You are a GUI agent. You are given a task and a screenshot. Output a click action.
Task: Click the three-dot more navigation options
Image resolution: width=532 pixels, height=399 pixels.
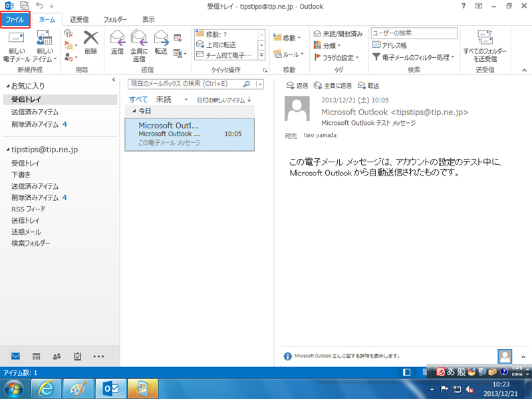[98, 356]
